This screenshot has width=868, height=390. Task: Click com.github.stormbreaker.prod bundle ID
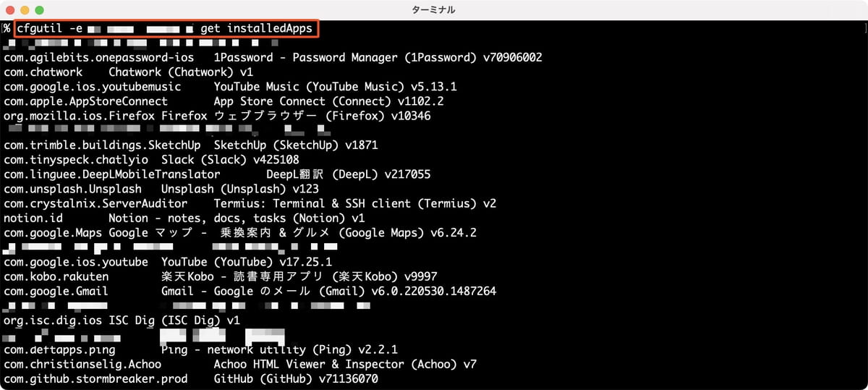[x=95, y=378]
